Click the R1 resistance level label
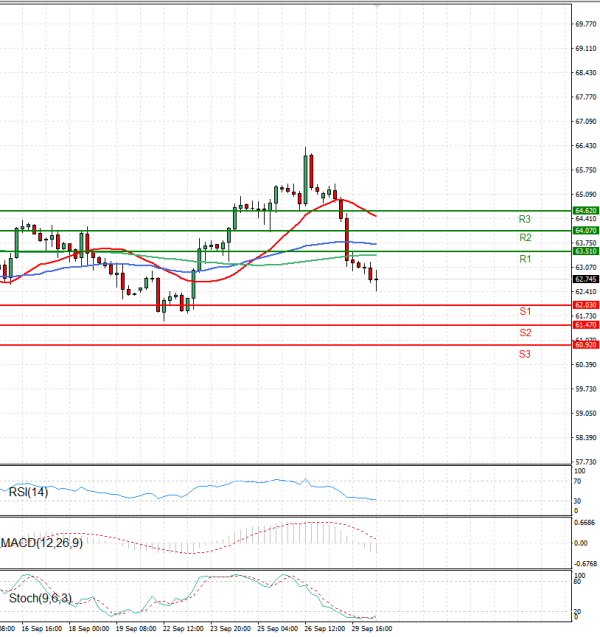 (x=524, y=259)
